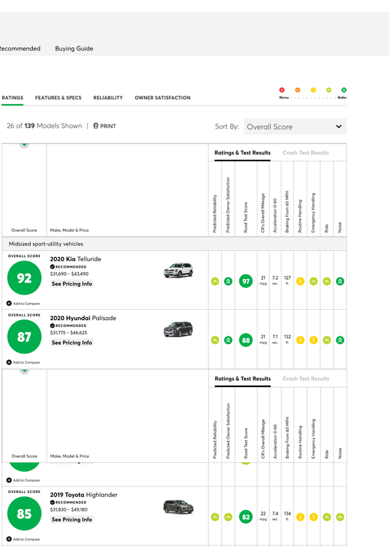Open the Recommended nav link
392x547 pixels.
tap(20, 49)
